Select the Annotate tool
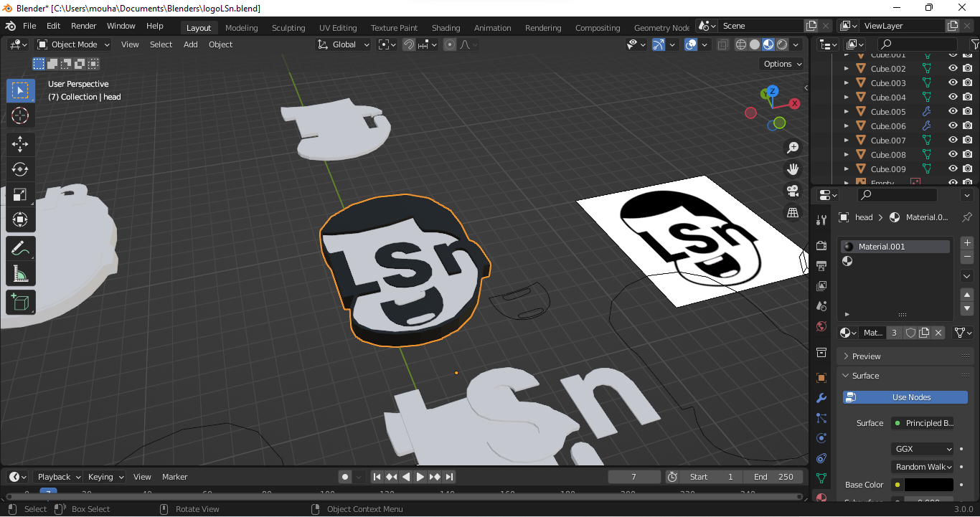Screen dimensions: 980x517 point(20,248)
